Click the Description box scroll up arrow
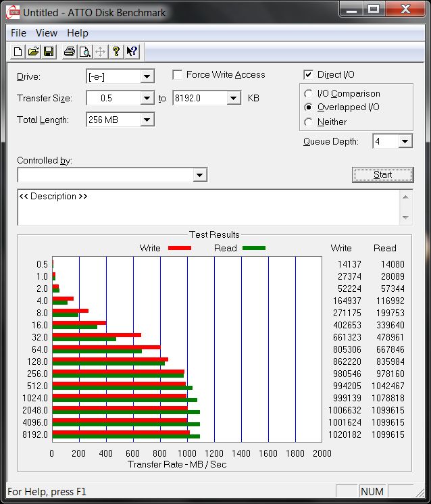Screen dimensions: 431x504 [405, 197]
